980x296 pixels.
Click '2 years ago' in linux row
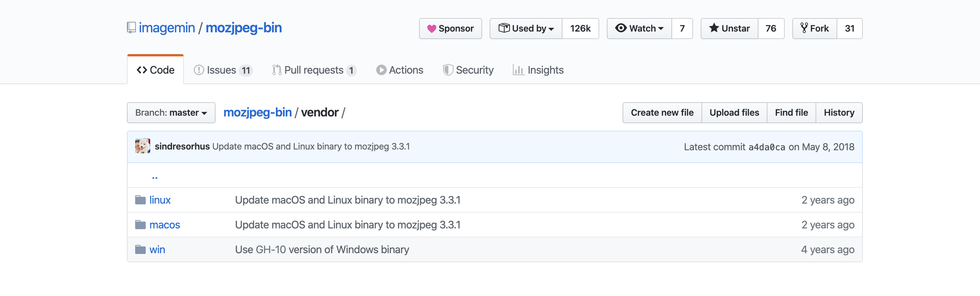(x=828, y=200)
